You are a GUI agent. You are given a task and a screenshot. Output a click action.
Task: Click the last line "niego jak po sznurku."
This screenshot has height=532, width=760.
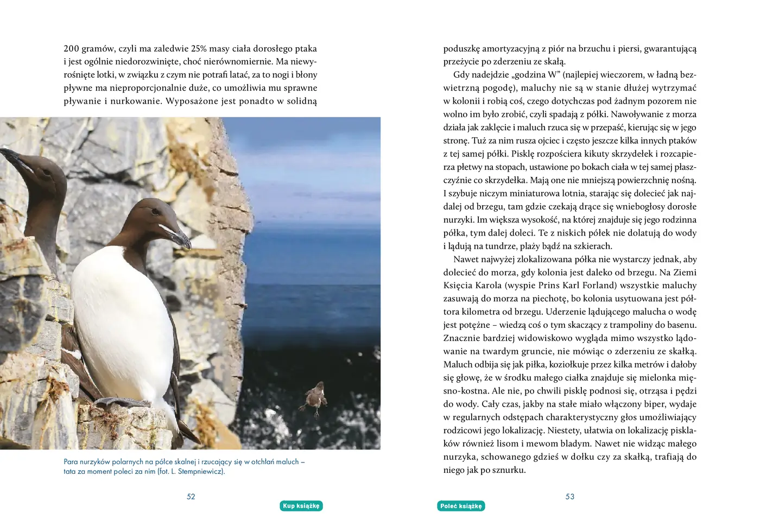coord(485,470)
